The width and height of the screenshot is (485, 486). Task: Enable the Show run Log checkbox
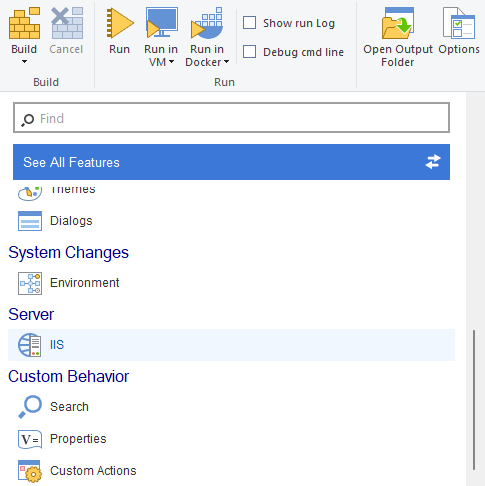(249, 23)
